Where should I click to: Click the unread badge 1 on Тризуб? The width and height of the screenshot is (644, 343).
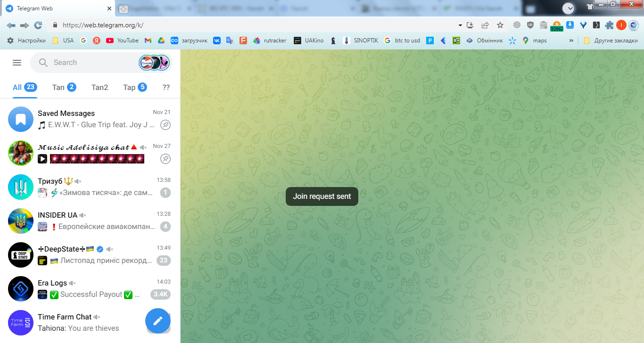pos(165,193)
